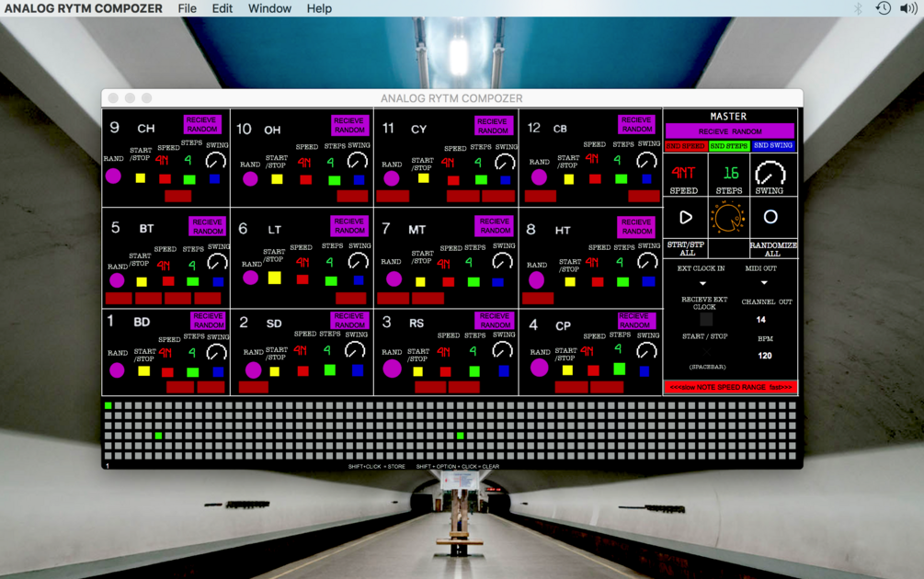Toggle 12 CB yellow start/stop square
924x579 pixels.
569,179
